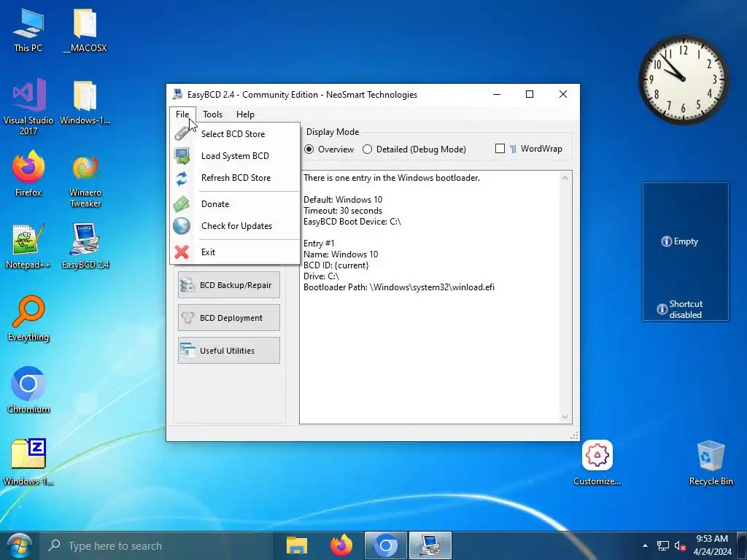Select the Customize... desktop icon
This screenshot has height=560, width=747.
[x=597, y=463]
